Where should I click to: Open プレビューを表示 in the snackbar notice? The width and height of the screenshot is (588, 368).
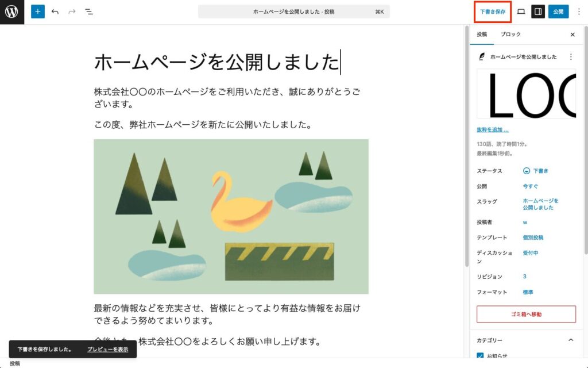[x=107, y=348]
